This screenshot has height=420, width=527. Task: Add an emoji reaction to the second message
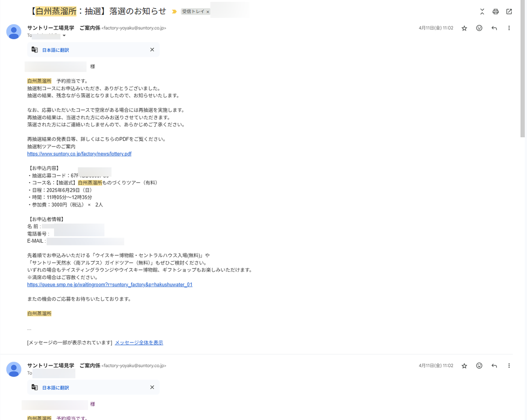tap(479, 366)
